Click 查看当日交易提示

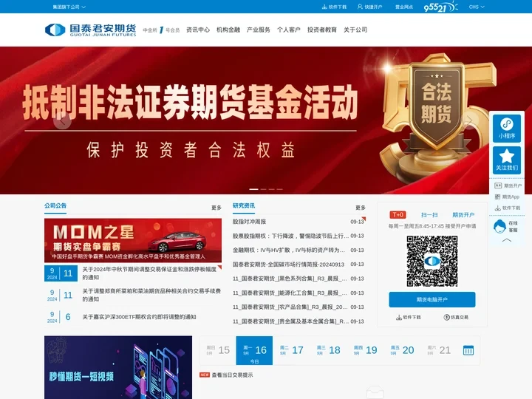[x=232, y=375]
